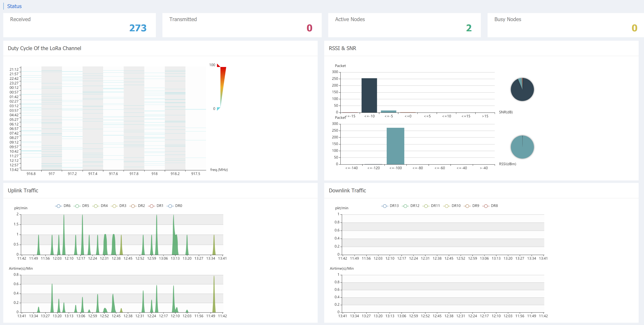
Task: Click the RSSI(dBm) axis label
Action: point(508,164)
